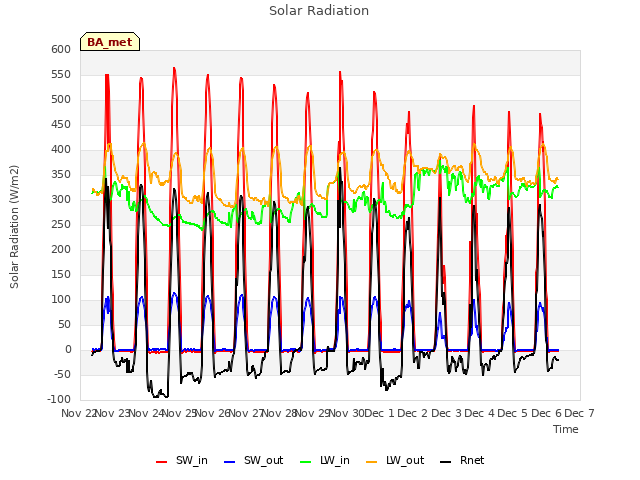
Task: Click the 350 y-axis tick value
Action: pos(61,174)
